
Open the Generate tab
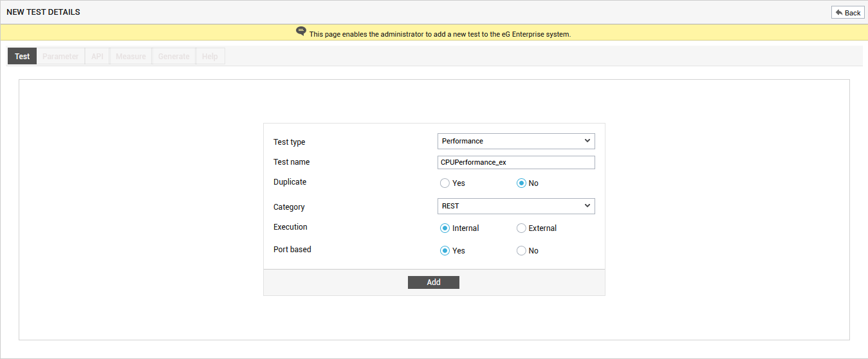click(174, 57)
